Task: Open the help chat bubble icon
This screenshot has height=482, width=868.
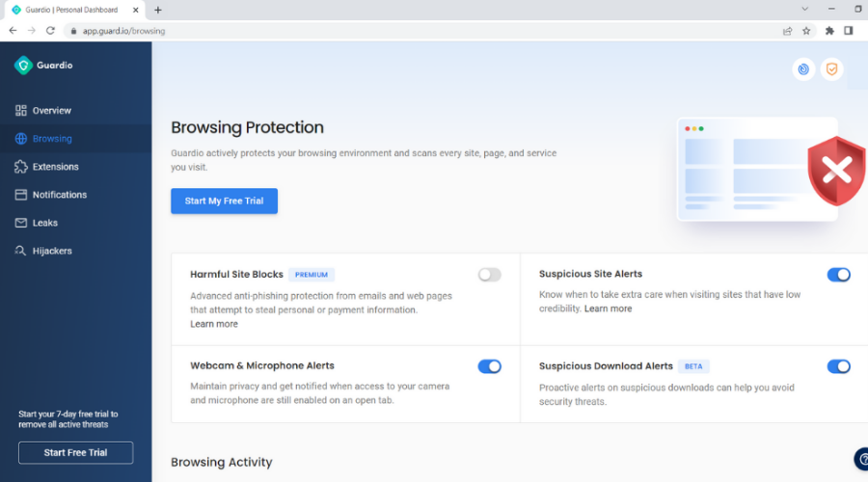Action: pyautogui.click(x=861, y=459)
